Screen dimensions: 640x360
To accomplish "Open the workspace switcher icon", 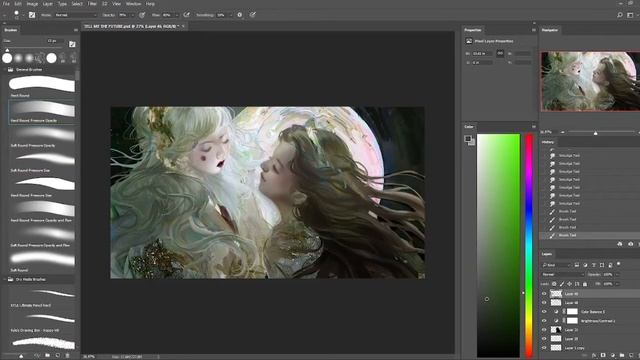I will pyautogui.click(x=630, y=15).
